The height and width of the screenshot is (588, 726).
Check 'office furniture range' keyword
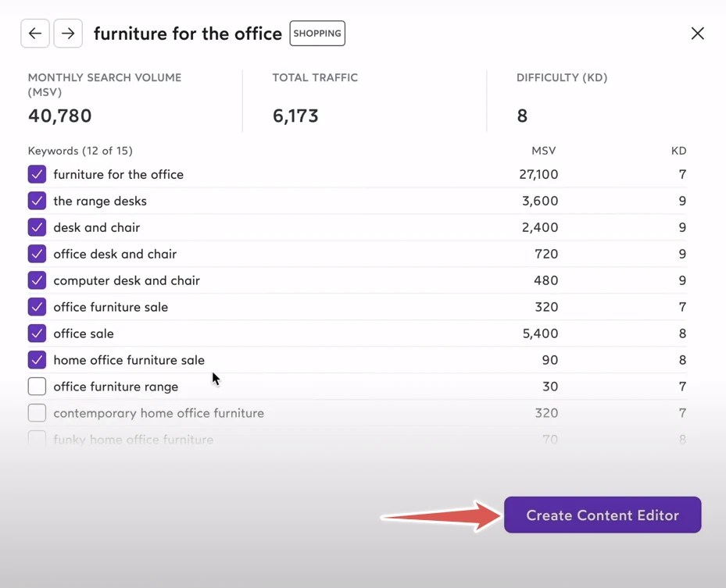pyautogui.click(x=37, y=387)
